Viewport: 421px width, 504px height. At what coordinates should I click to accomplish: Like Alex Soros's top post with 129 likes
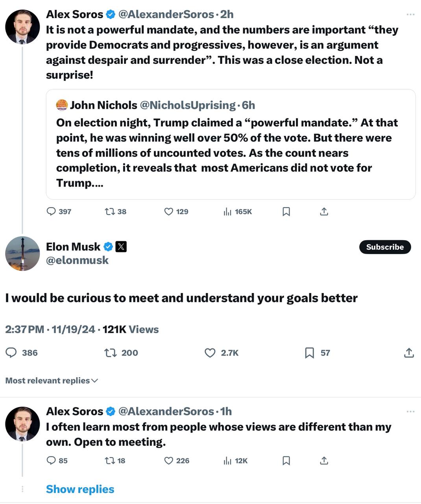168,211
